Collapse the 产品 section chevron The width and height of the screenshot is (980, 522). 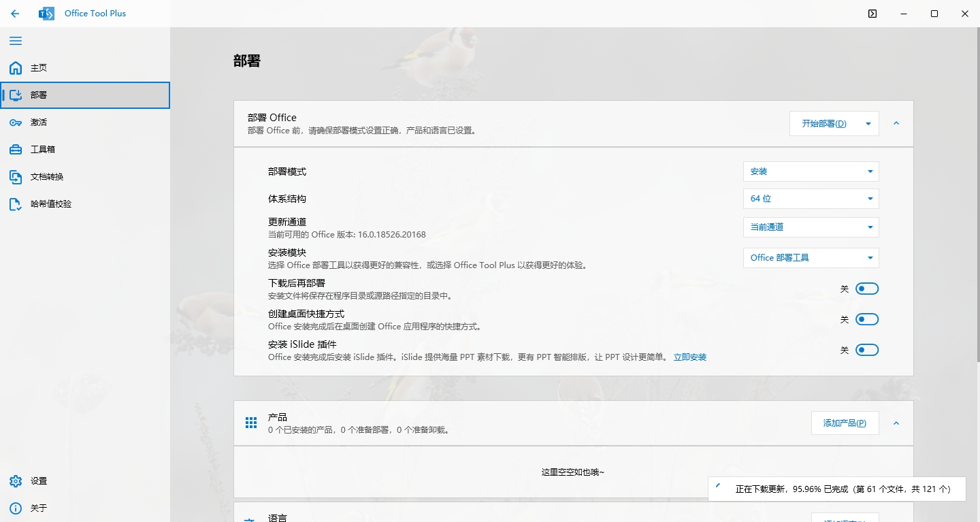[x=896, y=423]
